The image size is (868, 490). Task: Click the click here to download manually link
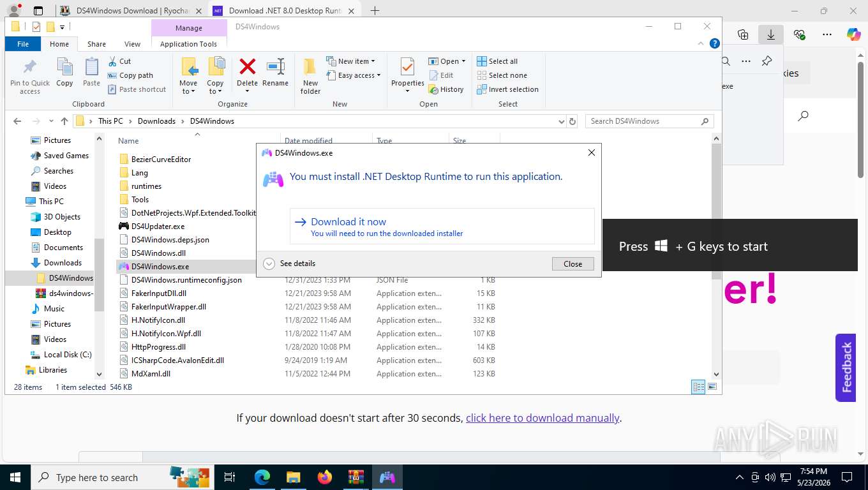pos(542,418)
